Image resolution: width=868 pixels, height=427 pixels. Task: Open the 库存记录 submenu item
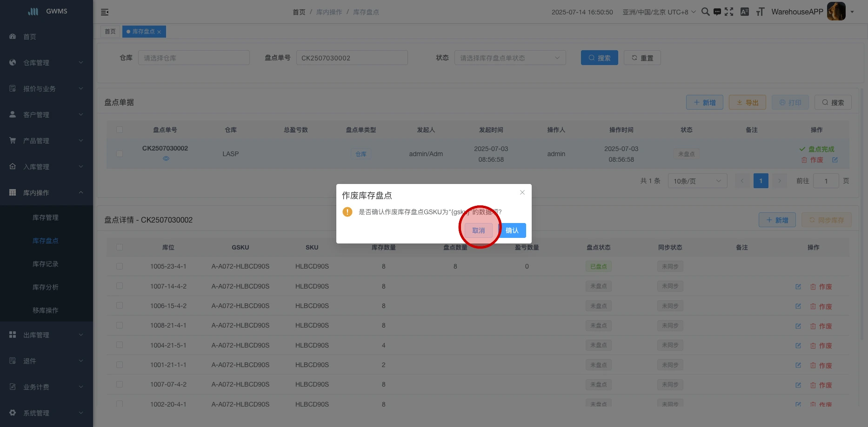click(46, 264)
